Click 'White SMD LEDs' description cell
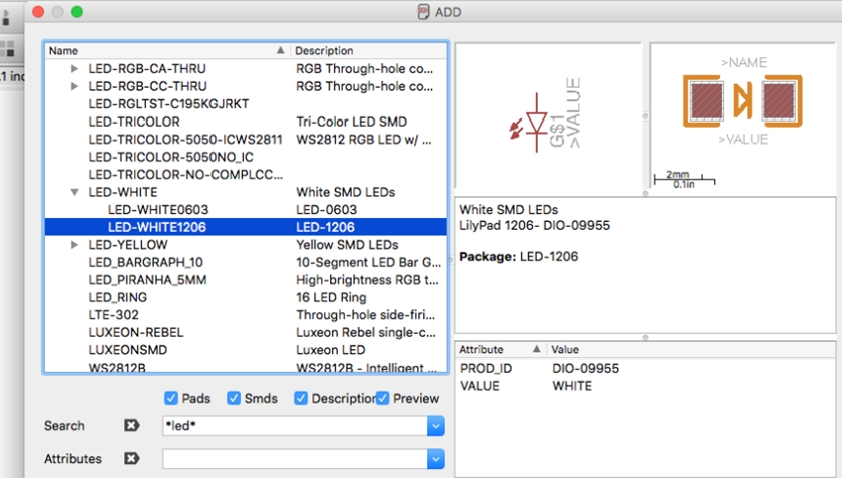Screen dimensions: 842x478 click(x=345, y=192)
